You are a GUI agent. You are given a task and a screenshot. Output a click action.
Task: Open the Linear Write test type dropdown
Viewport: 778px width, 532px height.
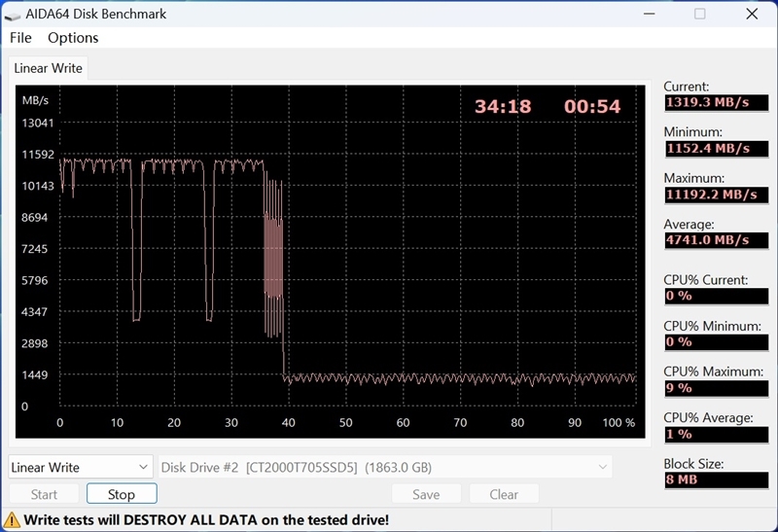[x=81, y=467]
